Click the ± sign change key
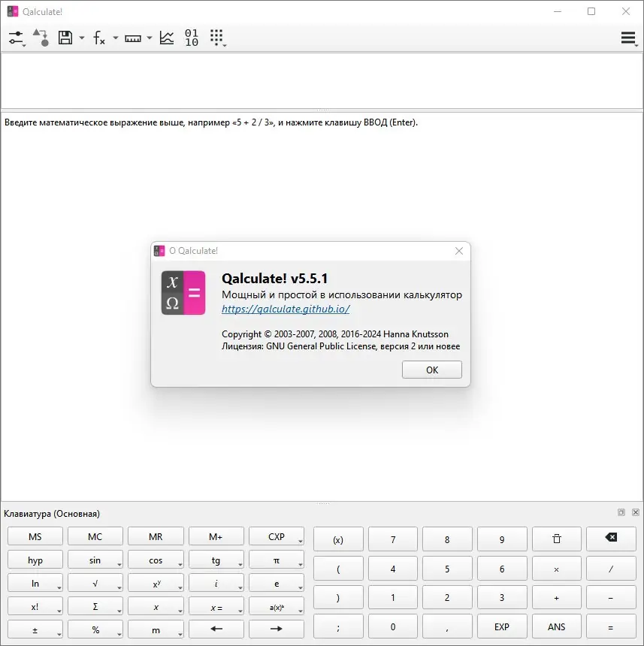The width and height of the screenshot is (644, 646). [35, 629]
